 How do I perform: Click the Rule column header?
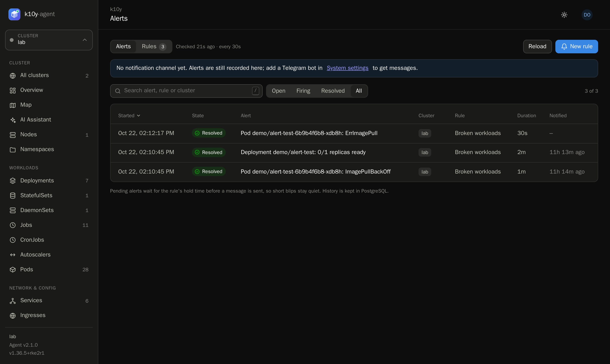click(460, 116)
